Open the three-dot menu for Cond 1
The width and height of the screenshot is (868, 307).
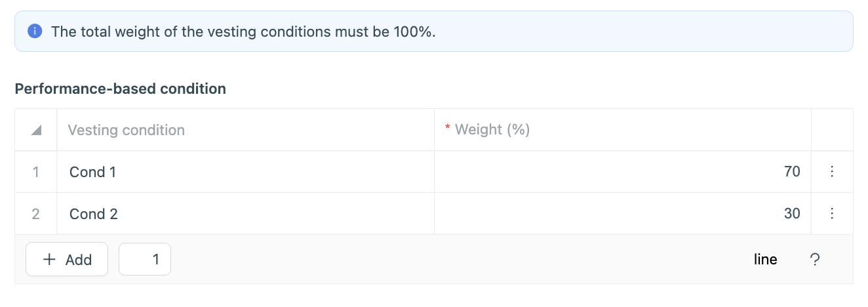point(832,172)
